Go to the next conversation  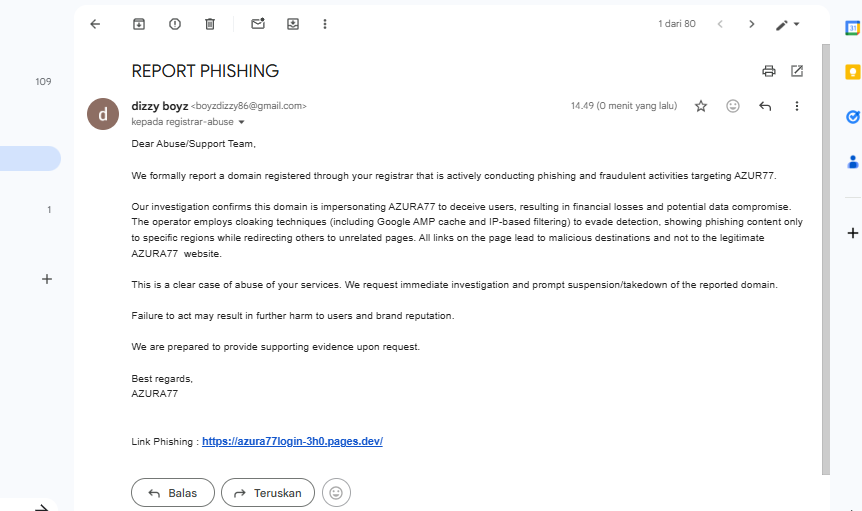(752, 24)
